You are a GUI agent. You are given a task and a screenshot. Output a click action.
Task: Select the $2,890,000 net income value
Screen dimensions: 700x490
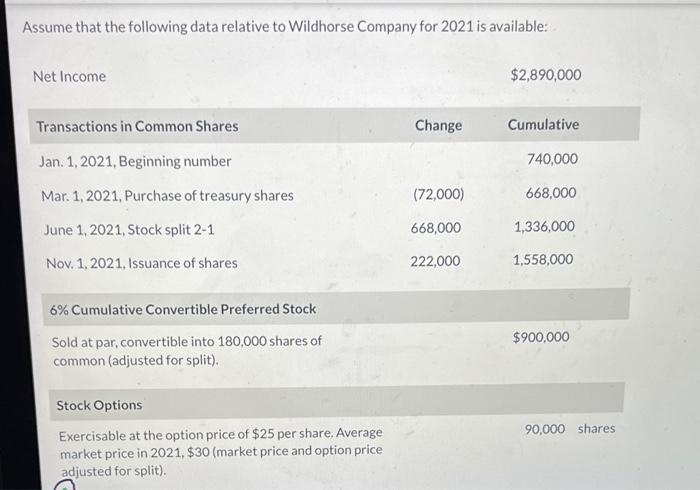[546, 75]
